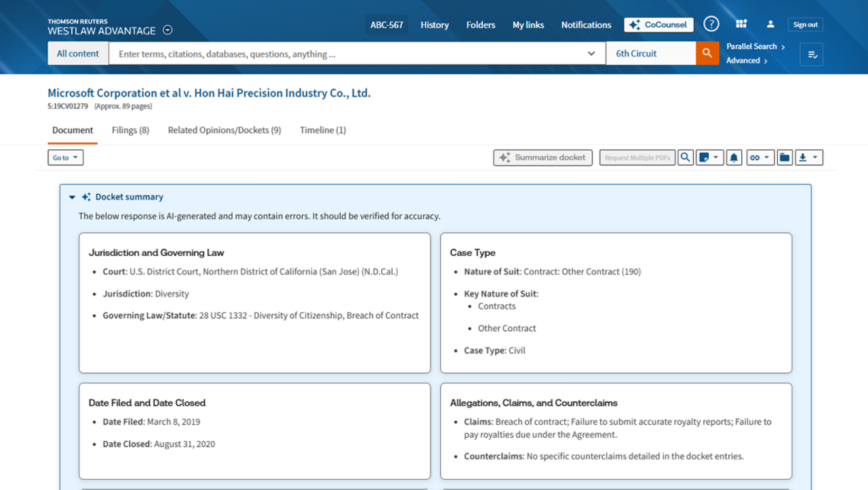Open the user profile icon
Viewport: 868px width, 490px height.
(770, 24)
